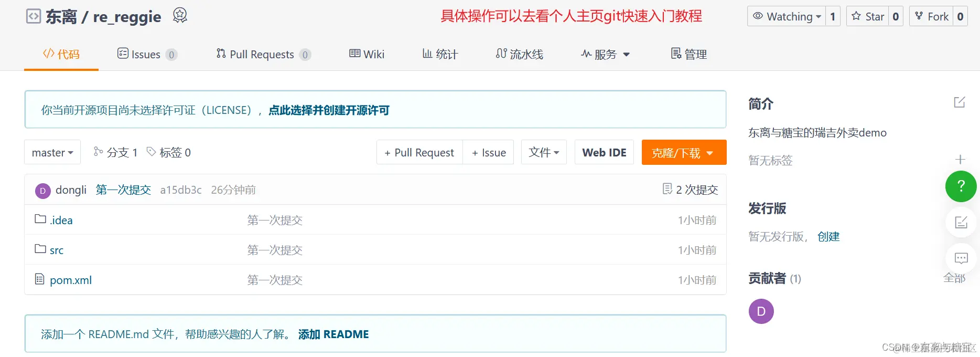Click the 暂无标签 text

click(770, 160)
